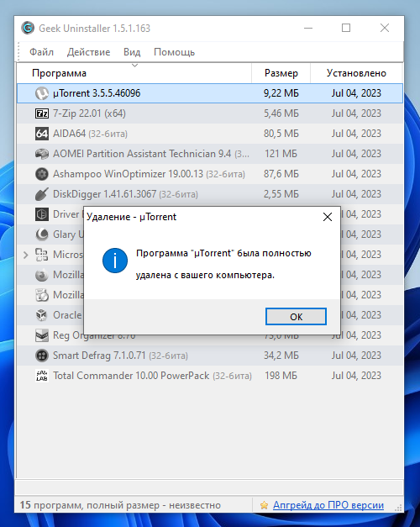This screenshot has height=527, width=420.
Task: Click the star icon in status bar
Action: click(264, 505)
